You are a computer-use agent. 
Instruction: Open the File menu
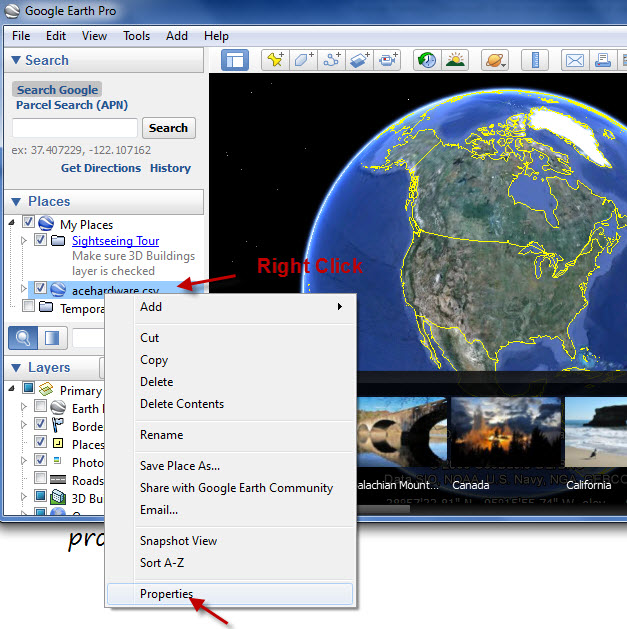tap(21, 36)
